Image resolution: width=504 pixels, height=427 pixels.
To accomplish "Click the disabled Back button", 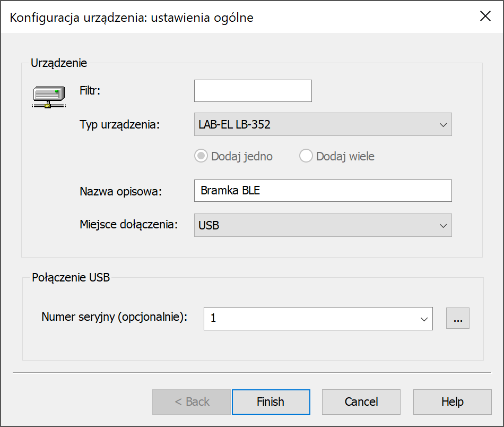I will click(x=192, y=402).
